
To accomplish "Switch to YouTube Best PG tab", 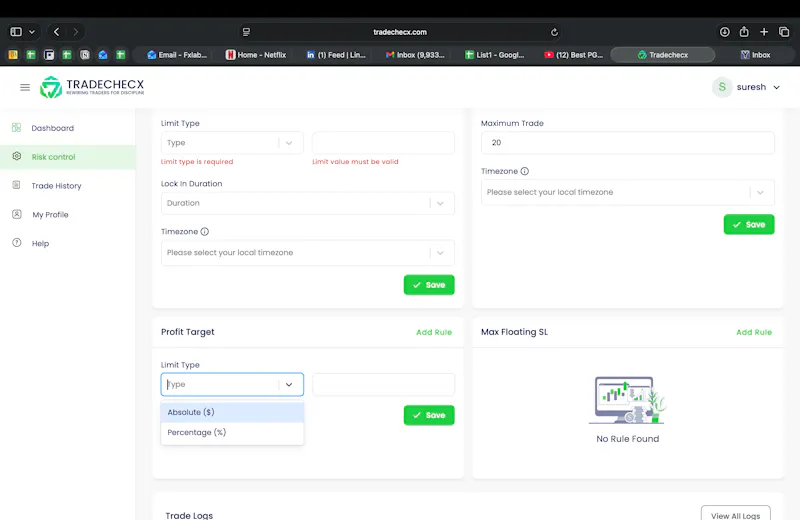I will click(x=573, y=55).
